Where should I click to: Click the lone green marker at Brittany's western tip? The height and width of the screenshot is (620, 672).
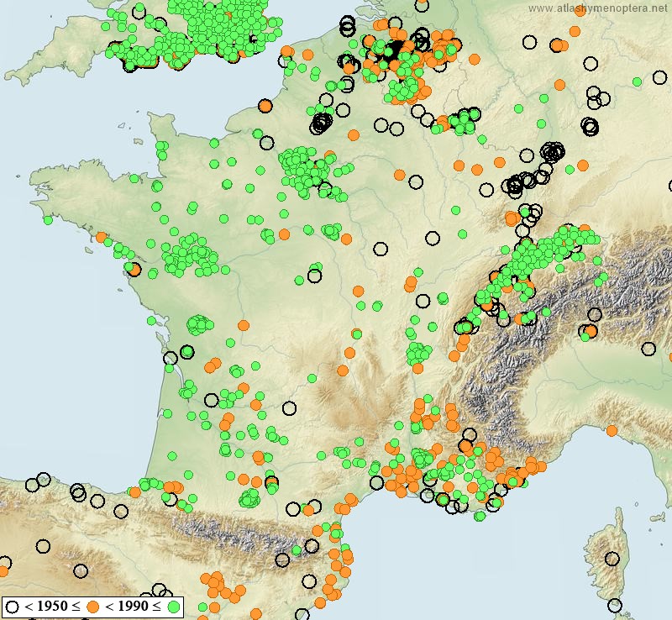pyautogui.click(x=48, y=220)
